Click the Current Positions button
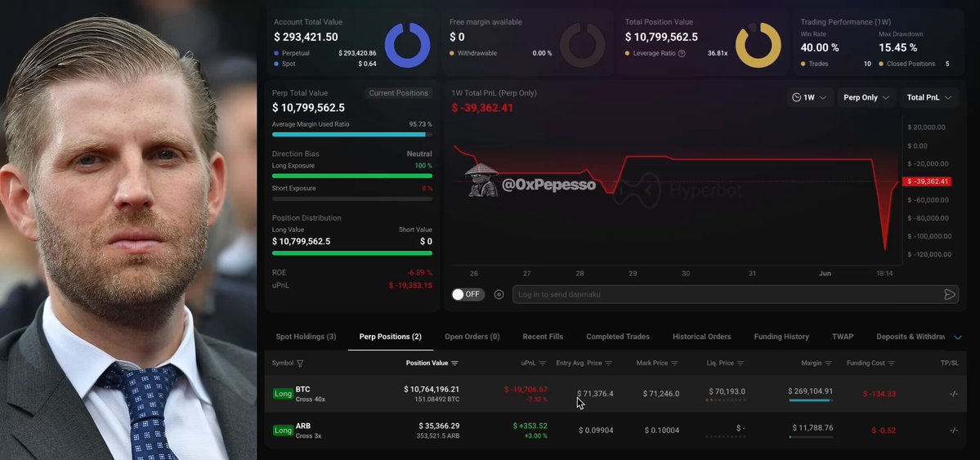Viewport: 980px width, 460px height. [398, 93]
